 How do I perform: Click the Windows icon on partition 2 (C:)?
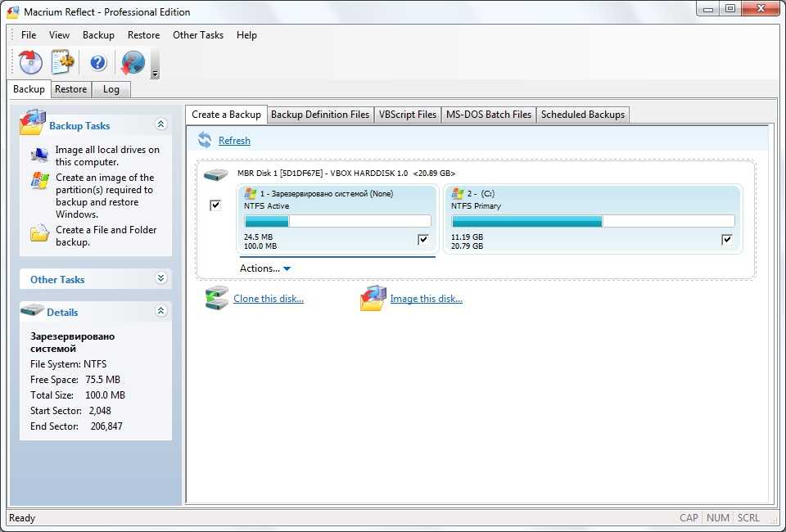pyautogui.click(x=457, y=193)
